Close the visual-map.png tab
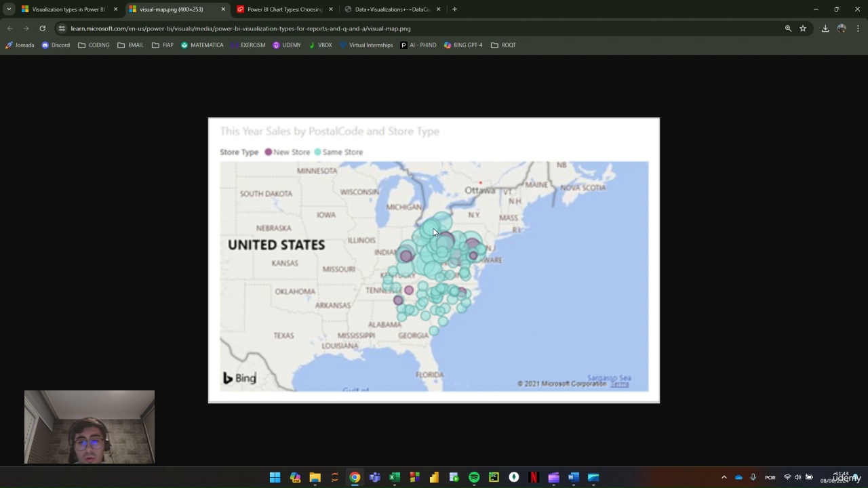Screen dimensions: 868x488 223,9
